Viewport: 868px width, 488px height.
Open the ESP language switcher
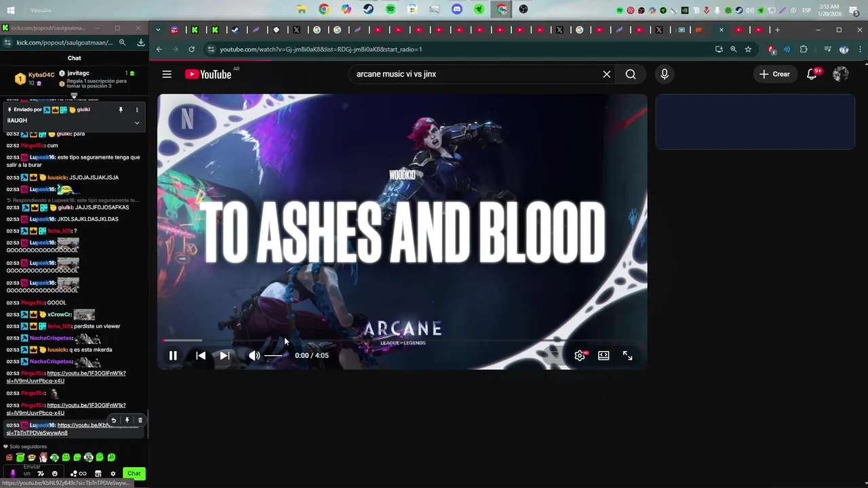807,10
